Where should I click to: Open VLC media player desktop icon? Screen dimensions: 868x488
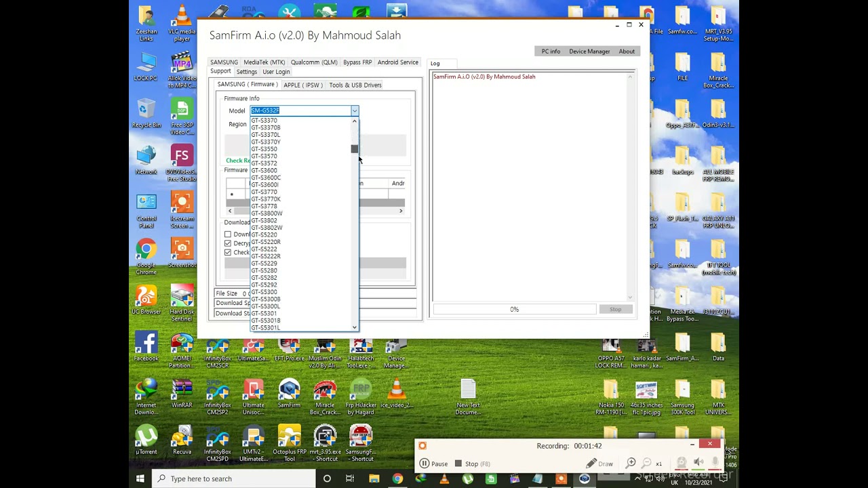tap(182, 24)
